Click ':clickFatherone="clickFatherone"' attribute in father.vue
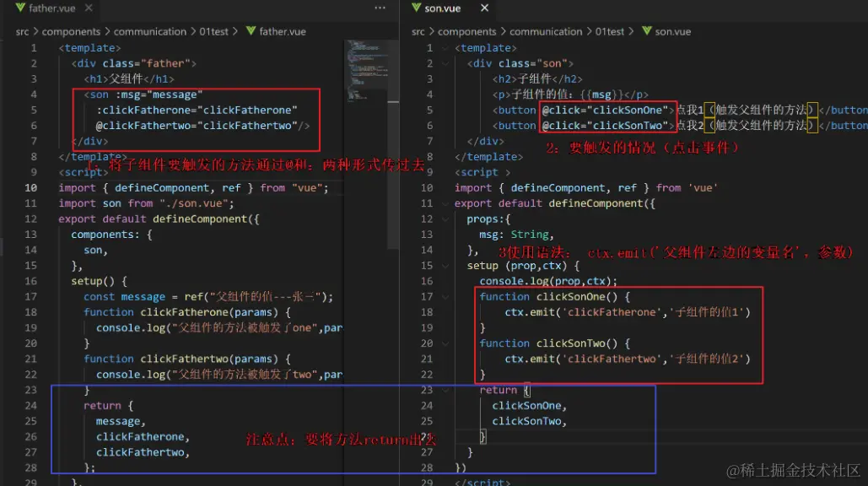This screenshot has width=868, height=486. point(197,111)
